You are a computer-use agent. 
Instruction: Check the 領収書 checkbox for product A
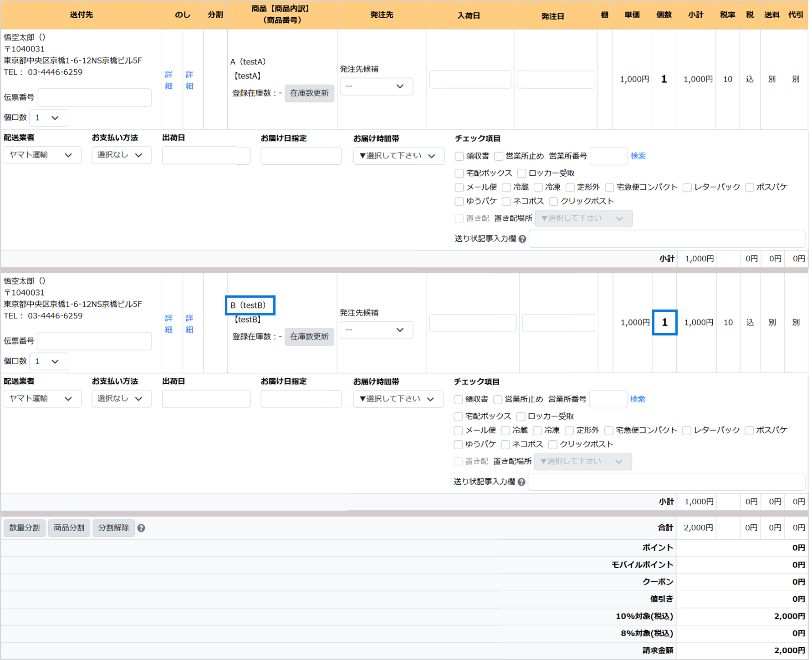(x=459, y=157)
